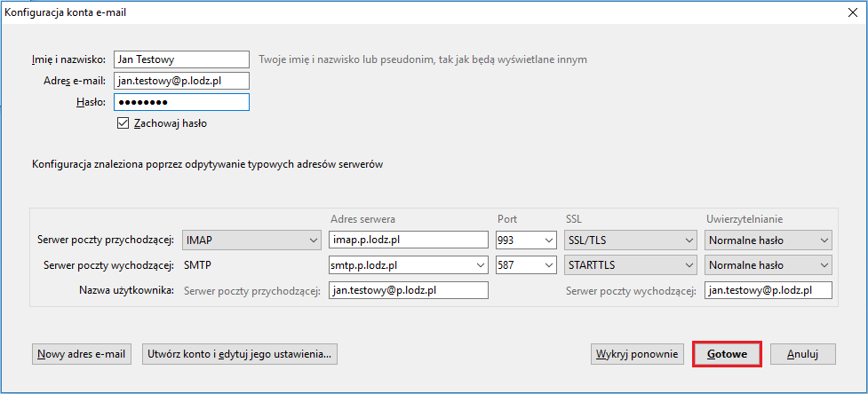Close the Konfiguracja konta e-mail dialog
The image size is (868, 394).
[853, 12]
